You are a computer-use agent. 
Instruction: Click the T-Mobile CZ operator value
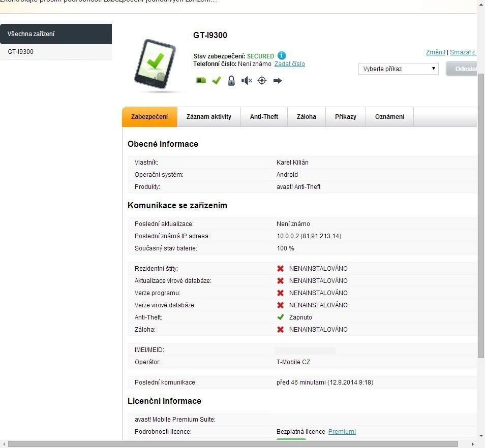pyautogui.click(x=293, y=362)
